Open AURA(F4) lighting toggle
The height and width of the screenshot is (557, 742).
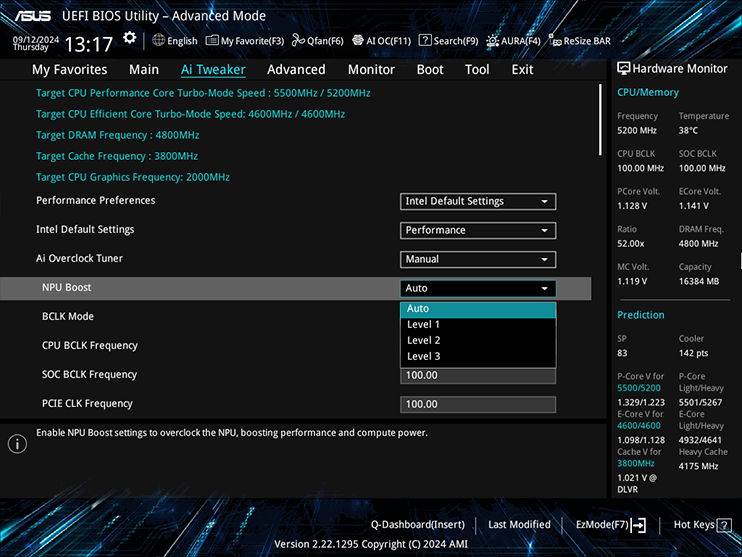pos(513,41)
